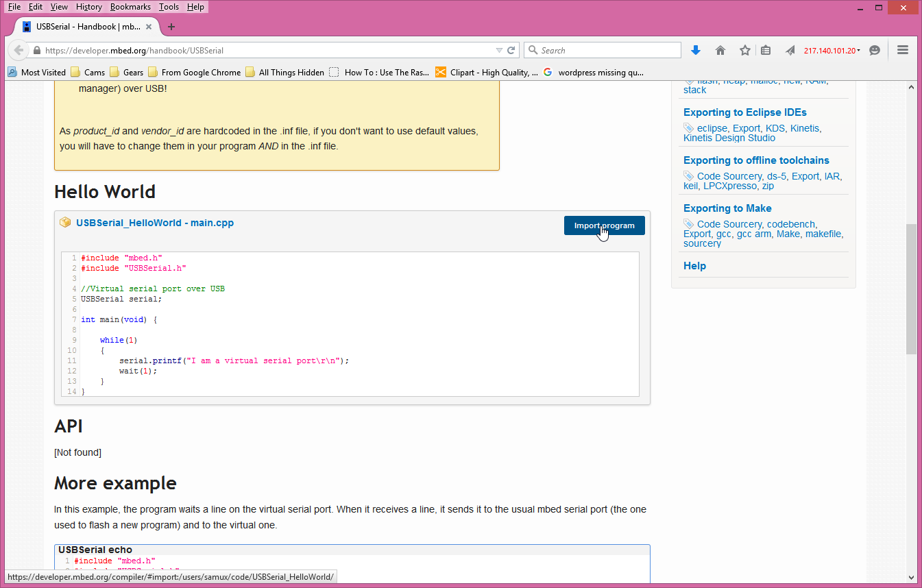
Task: Reload the current page
Action: point(511,50)
